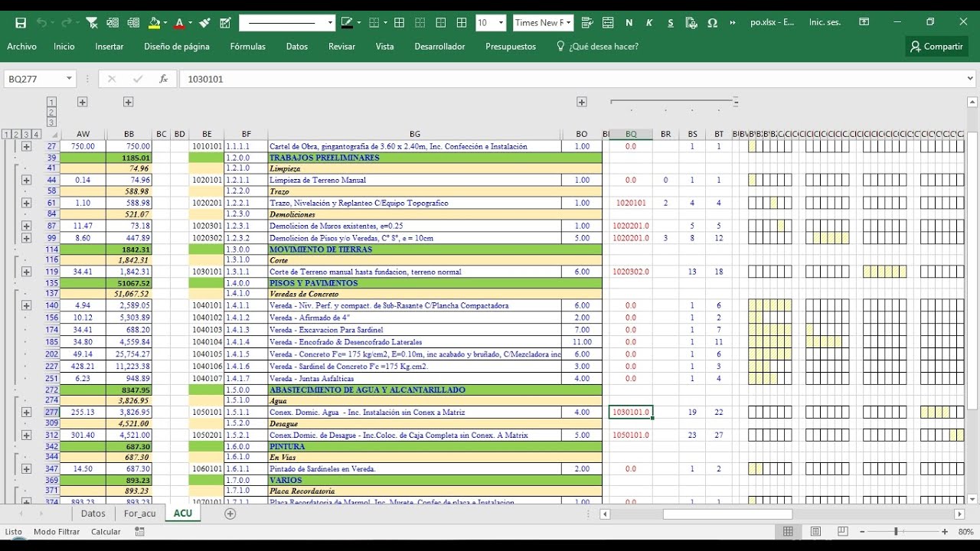The image size is (980, 551).
Task: Add a new sheet with the plus icon
Action: (230, 514)
